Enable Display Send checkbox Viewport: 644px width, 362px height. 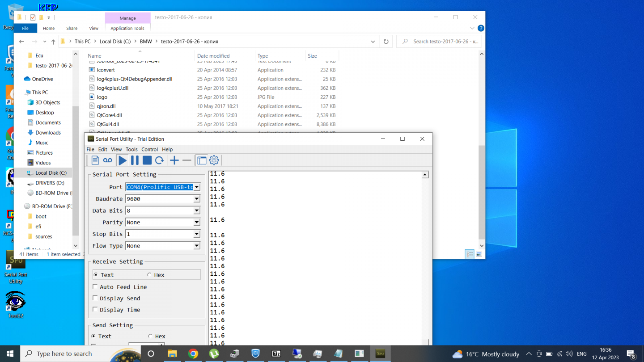(95, 298)
